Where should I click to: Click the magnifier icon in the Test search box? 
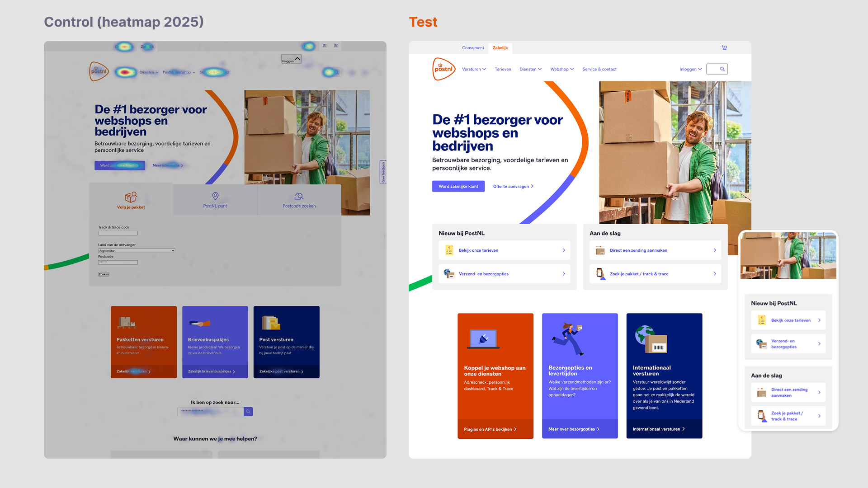(x=722, y=69)
